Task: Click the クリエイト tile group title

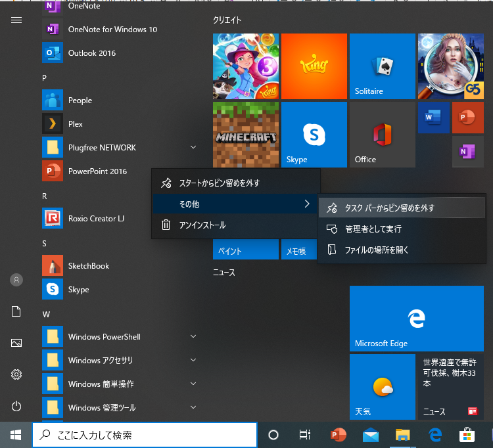Action: 227,20
